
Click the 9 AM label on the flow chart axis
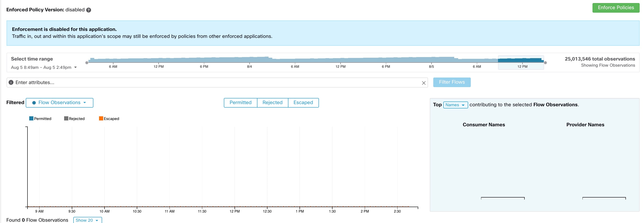pos(39,211)
